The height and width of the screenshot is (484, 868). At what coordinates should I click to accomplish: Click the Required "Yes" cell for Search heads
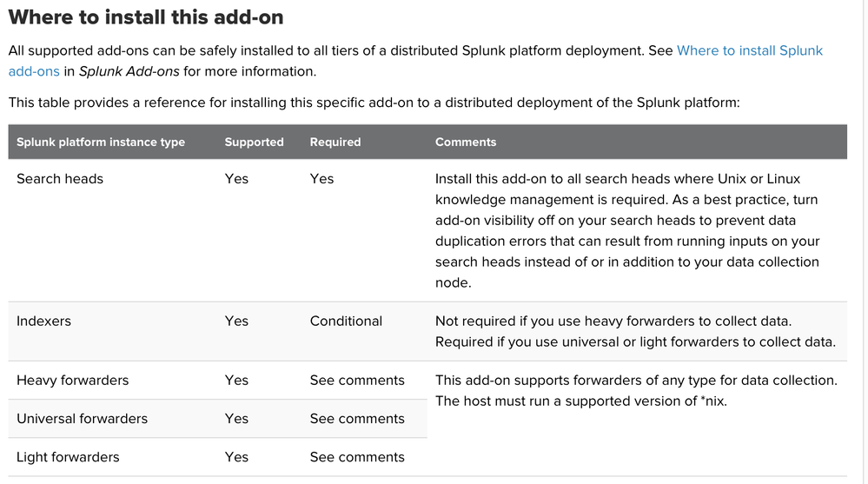click(x=321, y=178)
